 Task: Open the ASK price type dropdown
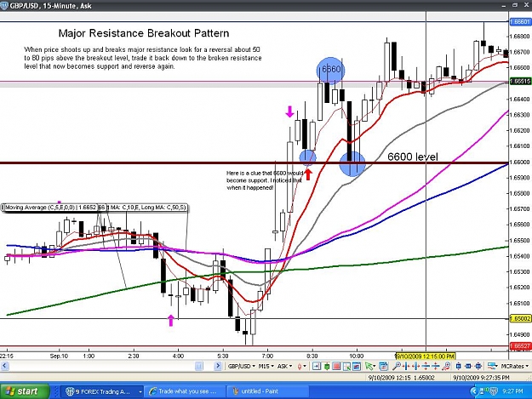click(284, 366)
